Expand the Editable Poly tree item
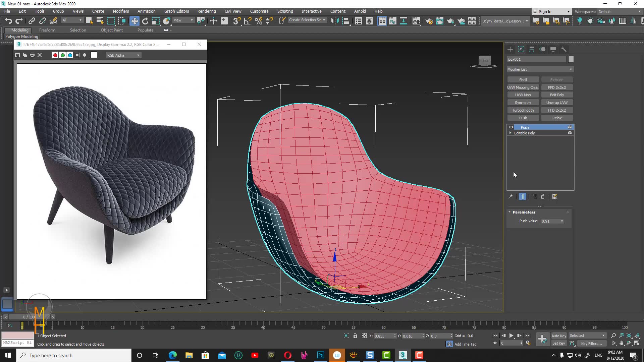Viewport: 644px width, 362px height. 511,133
